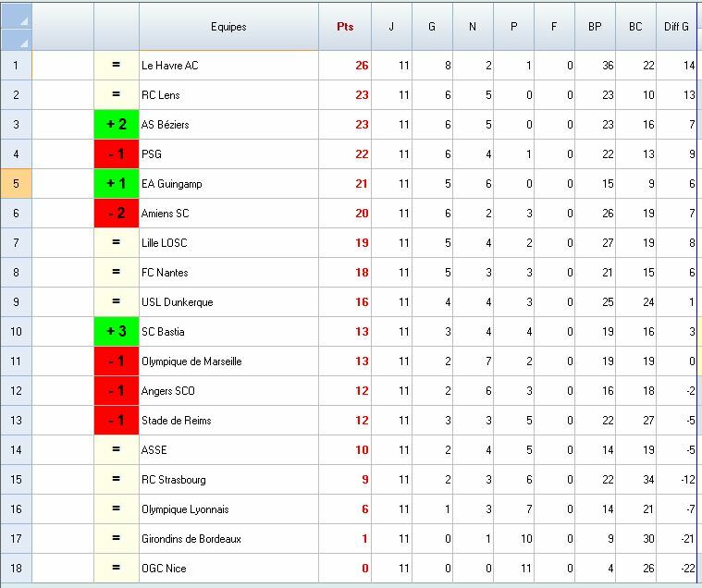
Task: Select the BC column header
Action: click(x=635, y=27)
